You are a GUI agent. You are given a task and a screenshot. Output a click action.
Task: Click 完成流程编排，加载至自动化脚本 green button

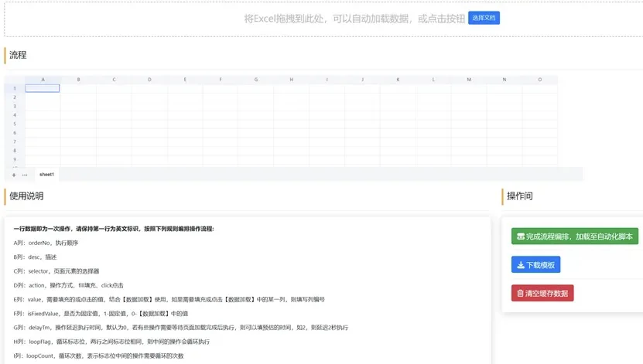(x=574, y=236)
